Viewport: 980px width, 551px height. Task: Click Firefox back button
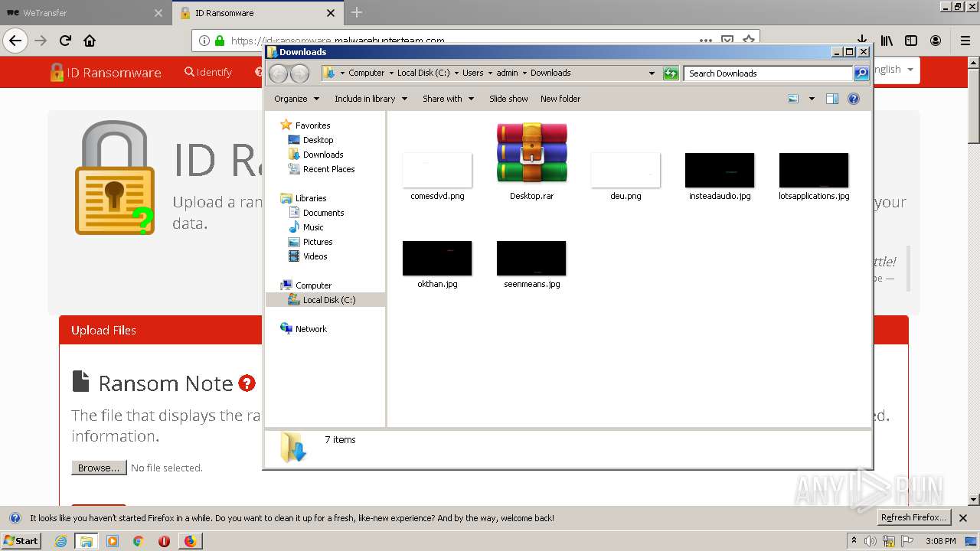pos(15,41)
